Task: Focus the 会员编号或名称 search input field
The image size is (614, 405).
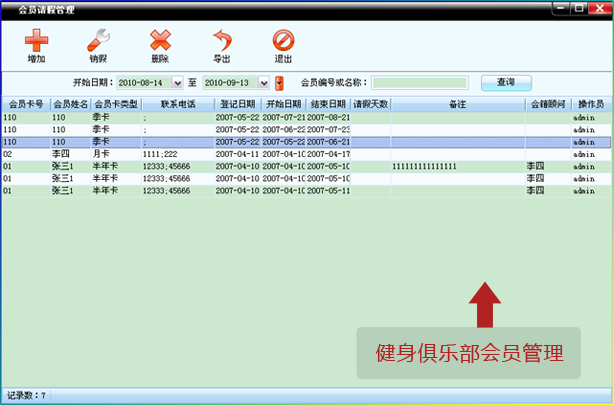Action: pos(420,83)
